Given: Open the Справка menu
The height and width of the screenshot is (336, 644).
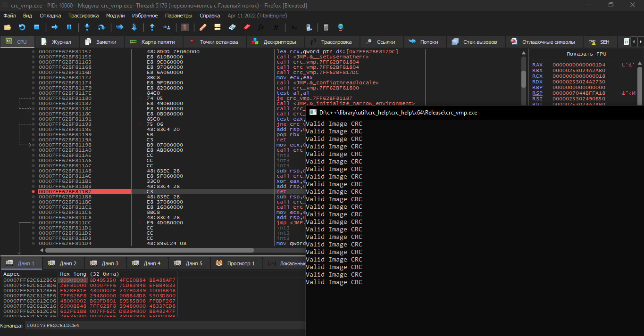Looking at the screenshot, I should tap(210, 16).
